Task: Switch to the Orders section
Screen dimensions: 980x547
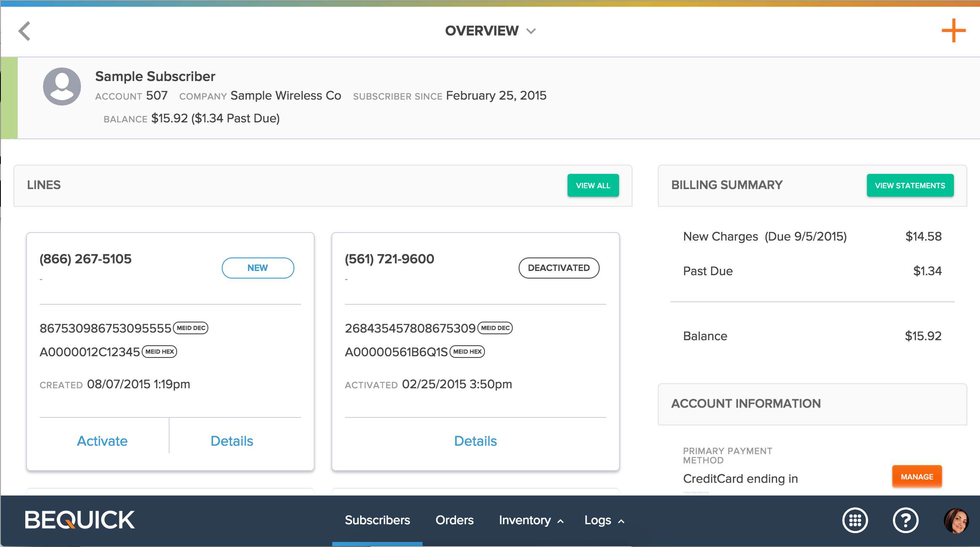Action: [454, 520]
